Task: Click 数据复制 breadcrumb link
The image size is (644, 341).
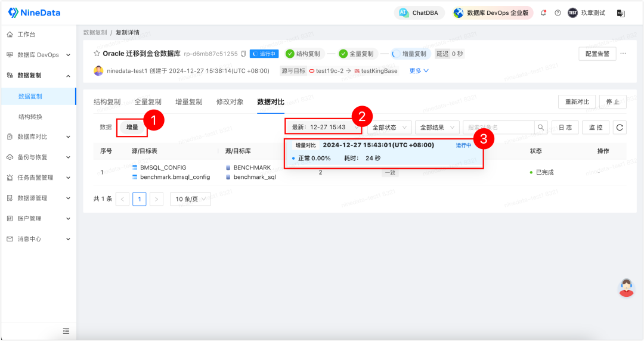Action: tap(95, 32)
